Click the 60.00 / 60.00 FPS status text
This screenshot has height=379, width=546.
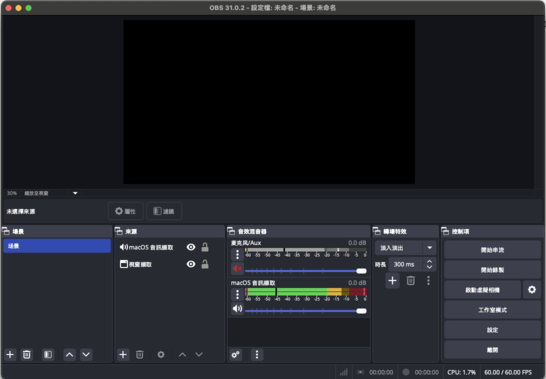click(x=508, y=372)
